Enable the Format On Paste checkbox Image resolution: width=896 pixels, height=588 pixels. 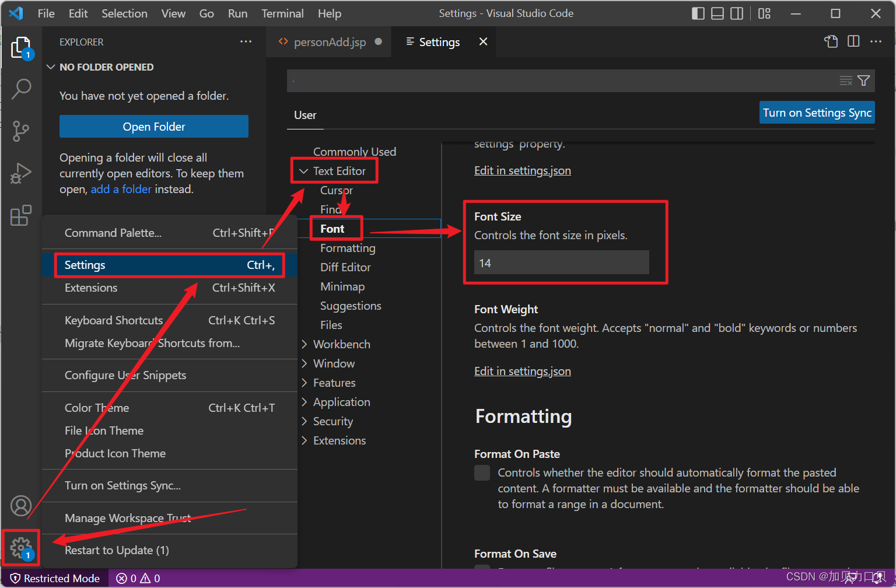[x=482, y=473]
